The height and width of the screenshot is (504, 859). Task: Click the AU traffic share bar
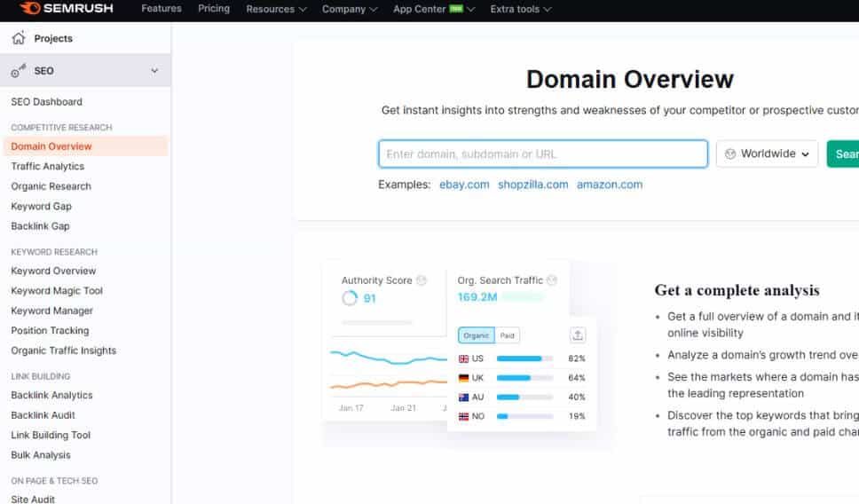[524, 398]
